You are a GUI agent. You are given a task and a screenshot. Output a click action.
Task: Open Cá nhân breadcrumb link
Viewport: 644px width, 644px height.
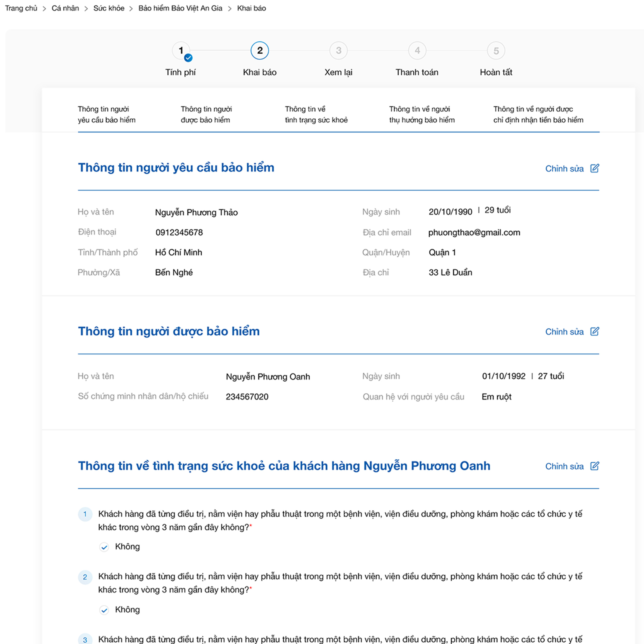click(x=65, y=8)
